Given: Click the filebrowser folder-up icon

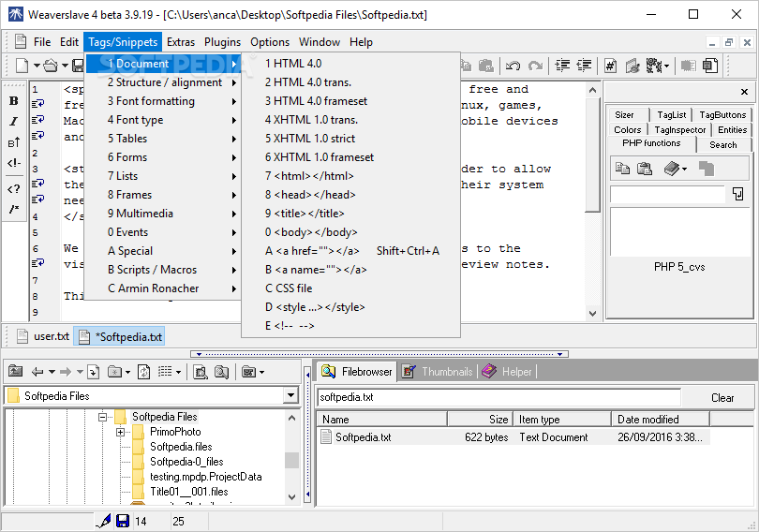Looking at the screenshot, I should pos(16,372).
